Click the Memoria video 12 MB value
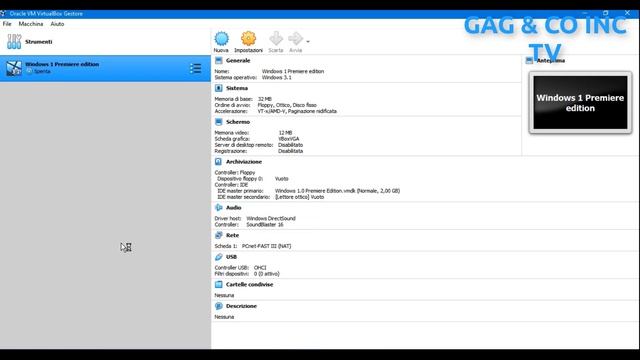Viewport: 640px width, 360px height. 285,133
